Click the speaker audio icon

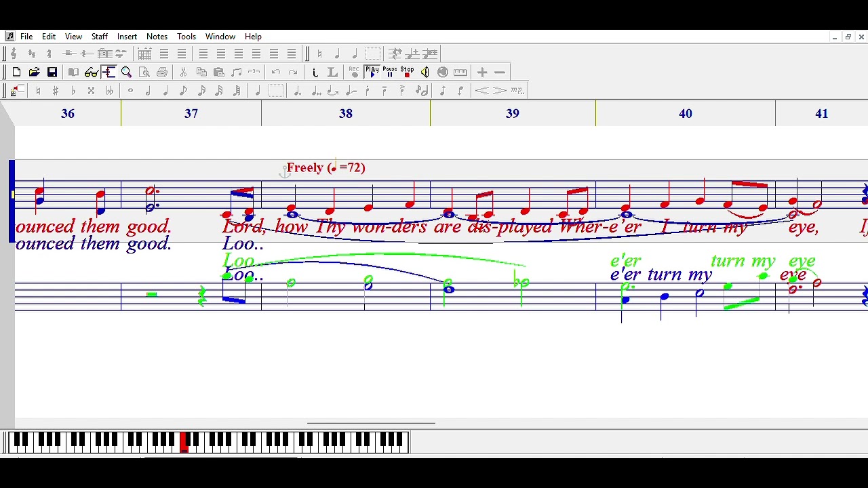point(425,72)
